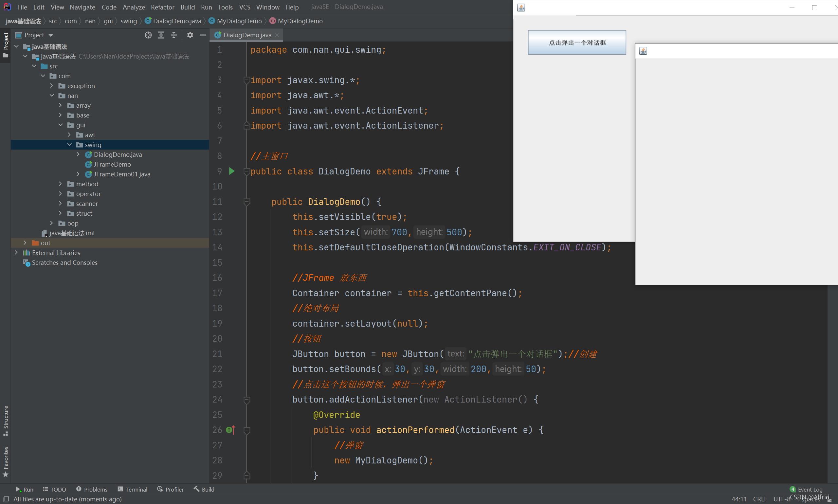This screenshot has width=838, height=504.
Task: Toggle fold marker on import line 3
Action: pyautogui.click(x=246, y=80)
